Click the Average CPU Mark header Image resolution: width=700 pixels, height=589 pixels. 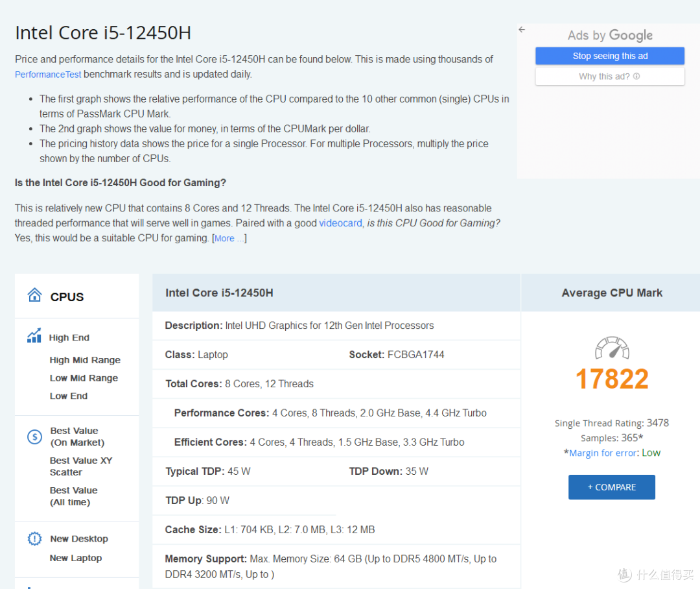[x=612, y=293]
